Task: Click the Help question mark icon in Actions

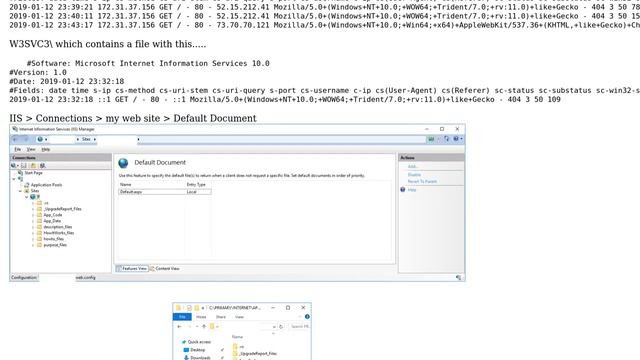Action: click(x=403, y=190)
